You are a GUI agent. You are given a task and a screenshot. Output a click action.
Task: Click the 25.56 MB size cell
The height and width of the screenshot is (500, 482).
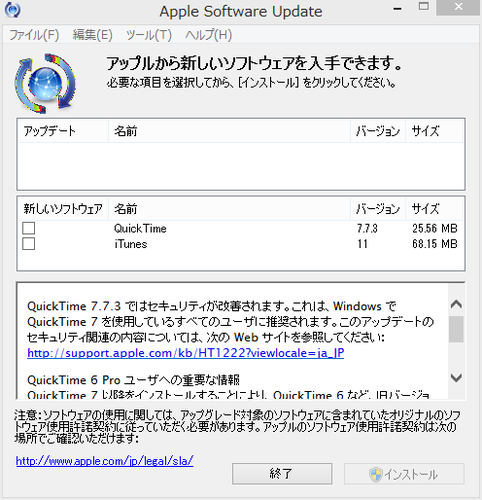(x=435, y=229)
